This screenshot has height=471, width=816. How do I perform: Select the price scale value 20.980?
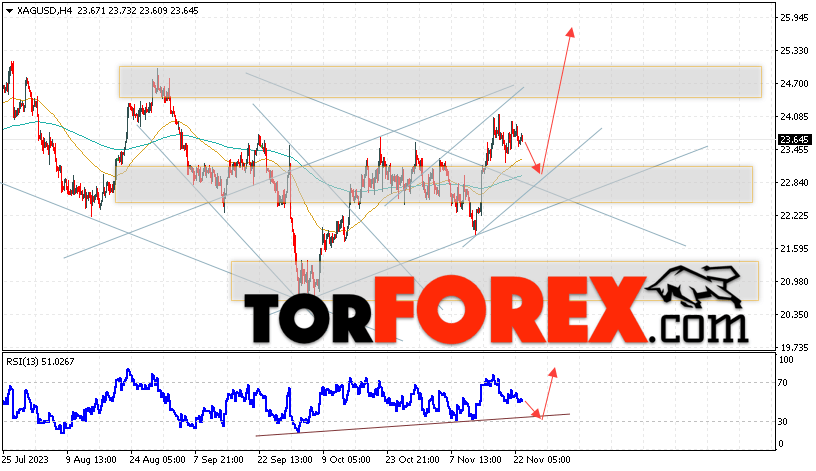point(794,282)
